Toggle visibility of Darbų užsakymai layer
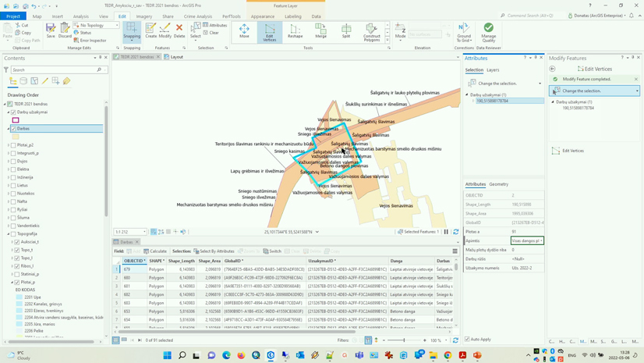The width and height of the screenshot is (644, 363). [x=13, y=112]
